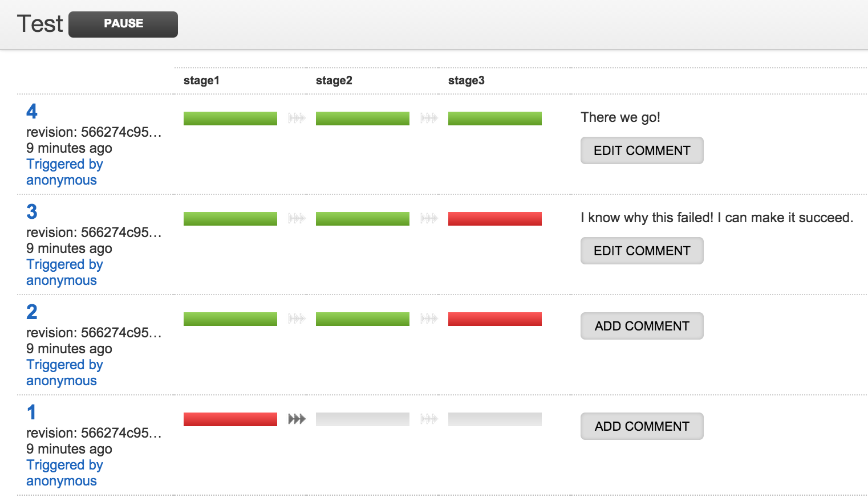Screen dimensions: 868x498
Task: Click failed red stage3 bar of run 3
Action: pos(494,219)
